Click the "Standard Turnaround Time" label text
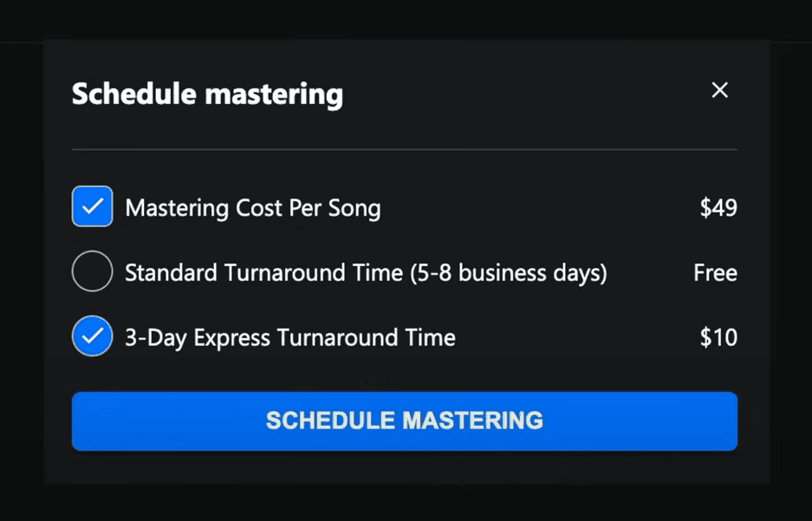 263,273
